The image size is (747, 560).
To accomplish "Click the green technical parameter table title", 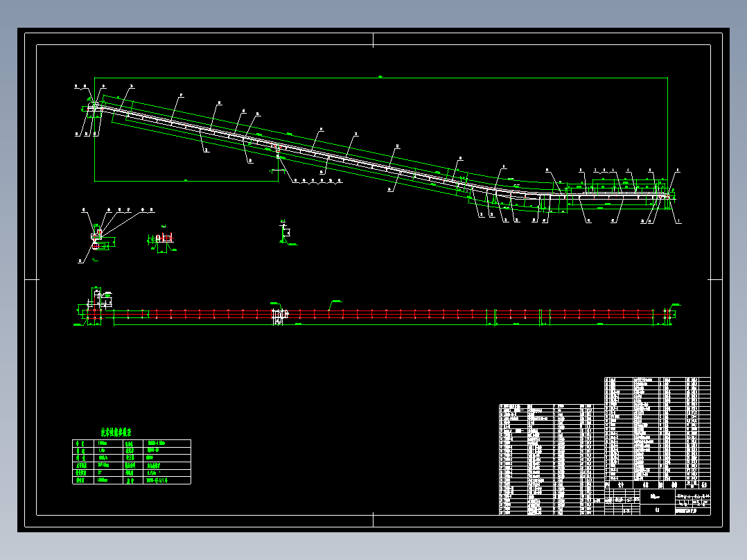I will (116, 432).
